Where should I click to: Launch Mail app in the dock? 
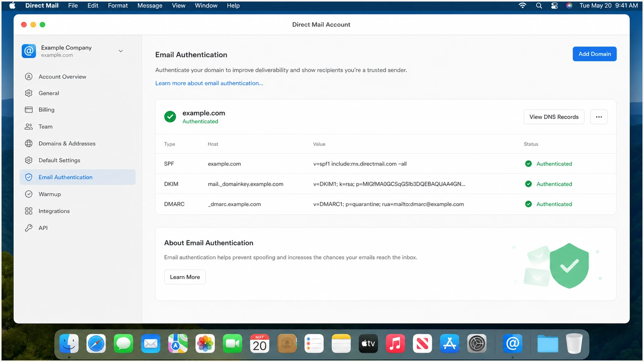[x=151, y=344]
